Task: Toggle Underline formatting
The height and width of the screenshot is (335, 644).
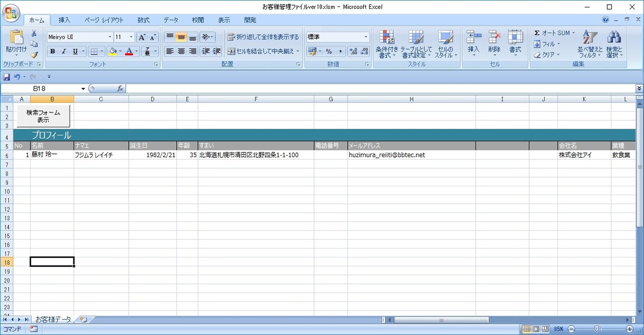Action: coord(75,51)
